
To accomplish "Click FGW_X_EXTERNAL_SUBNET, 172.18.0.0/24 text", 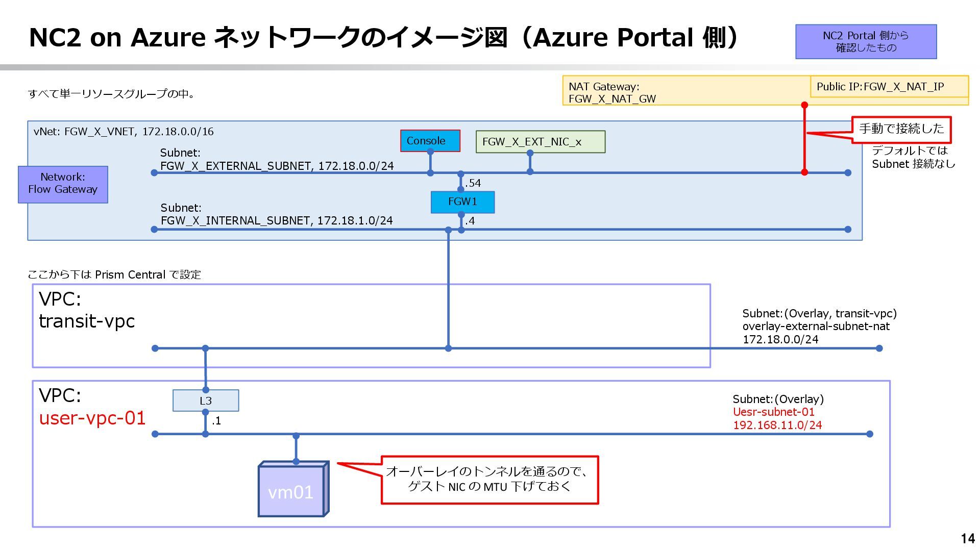I will [x=277, y=166].
